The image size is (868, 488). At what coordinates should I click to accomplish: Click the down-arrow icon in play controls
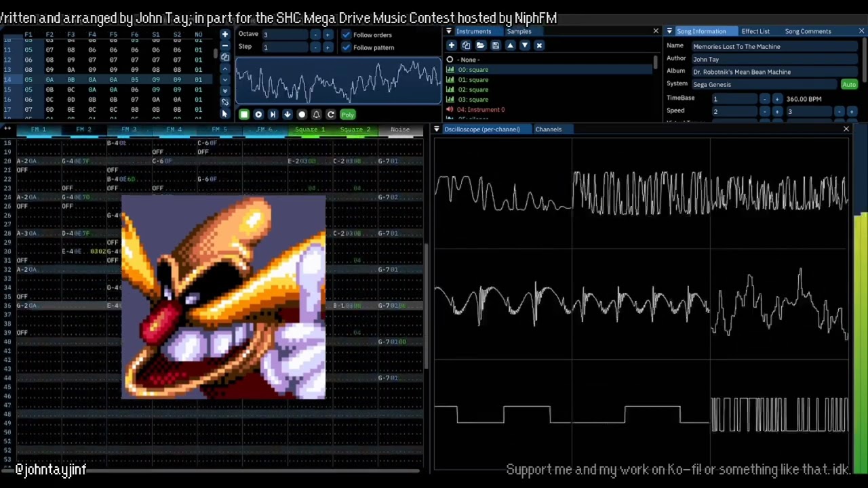(288, 115)
